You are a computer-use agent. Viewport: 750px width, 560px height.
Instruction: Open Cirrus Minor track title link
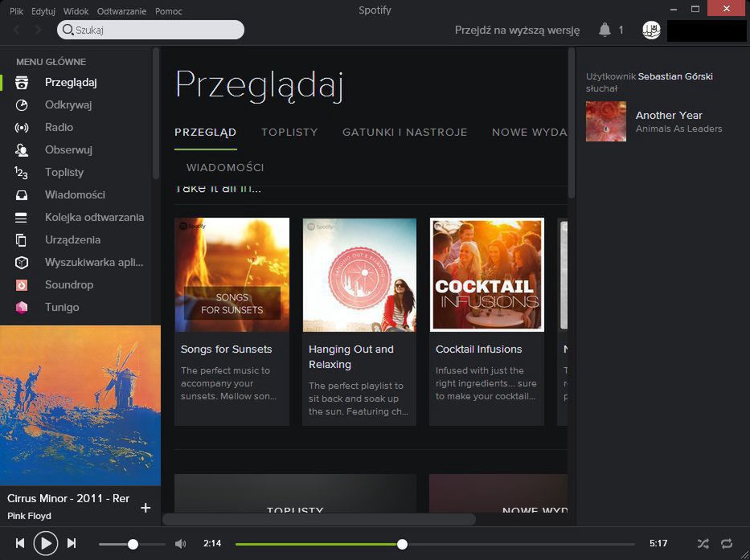pyautogui.click(x=68, y=498)
